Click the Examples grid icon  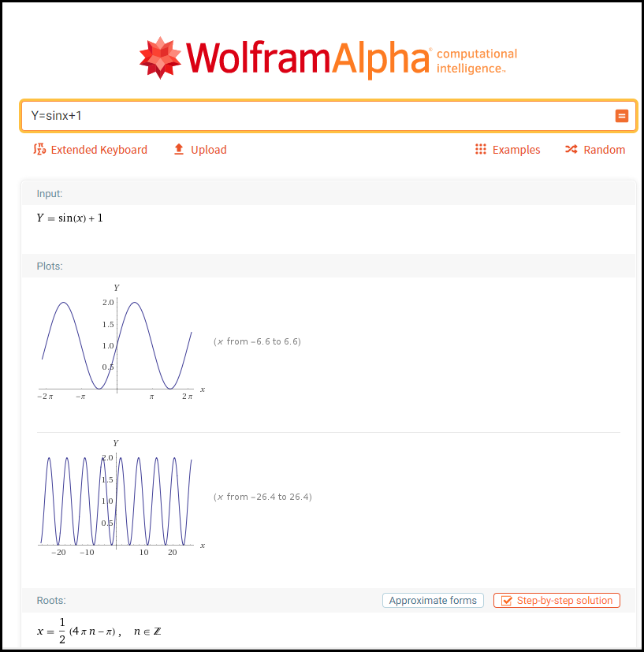[481, 149]
